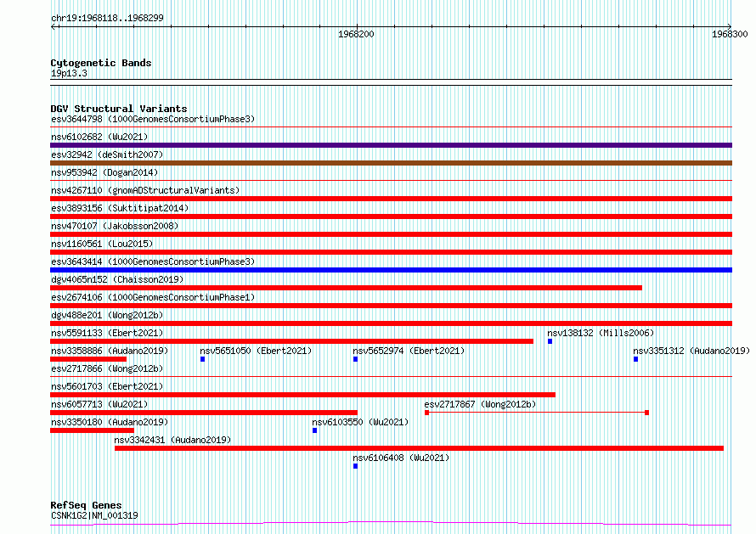This screenshot has height=534, width=756.
Task: Select the chr19:1968118..1968299 region label
Action: (108, 18)
